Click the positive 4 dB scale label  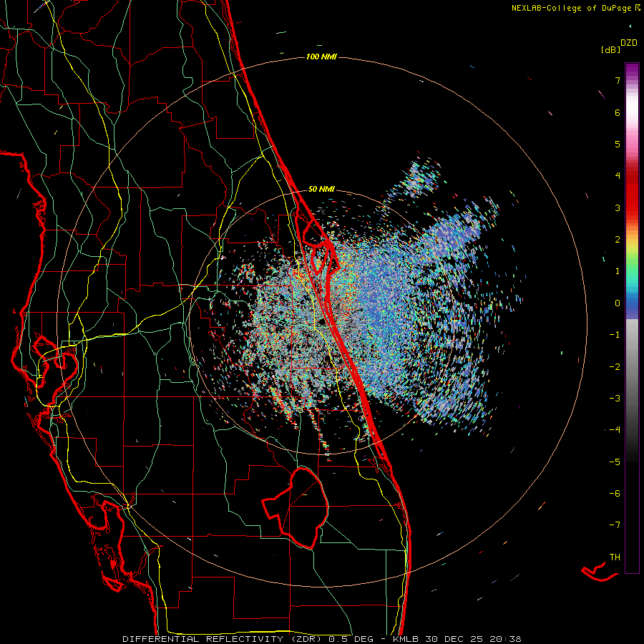pyautogui.click(x=618, y=176)
